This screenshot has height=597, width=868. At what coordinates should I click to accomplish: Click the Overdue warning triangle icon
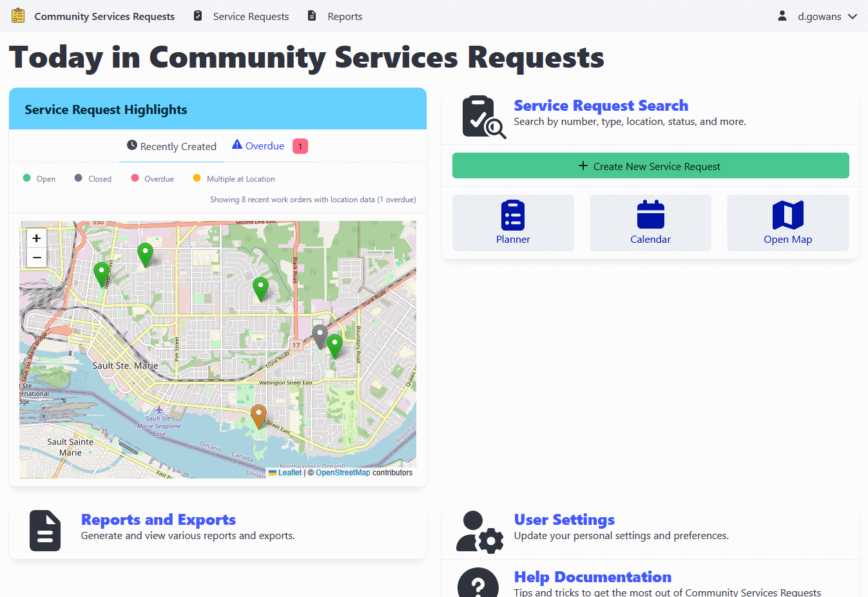point(237,145)
